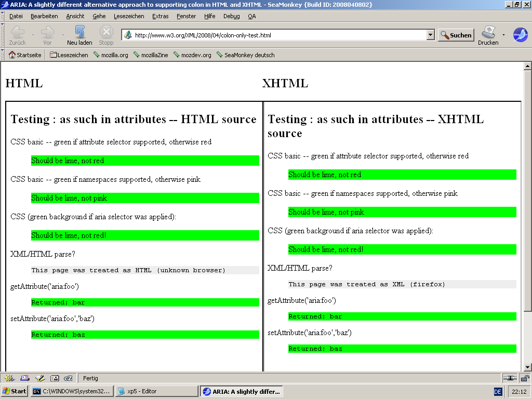
Task: Click the DE language indicator in tray
Action: [497, 392]
